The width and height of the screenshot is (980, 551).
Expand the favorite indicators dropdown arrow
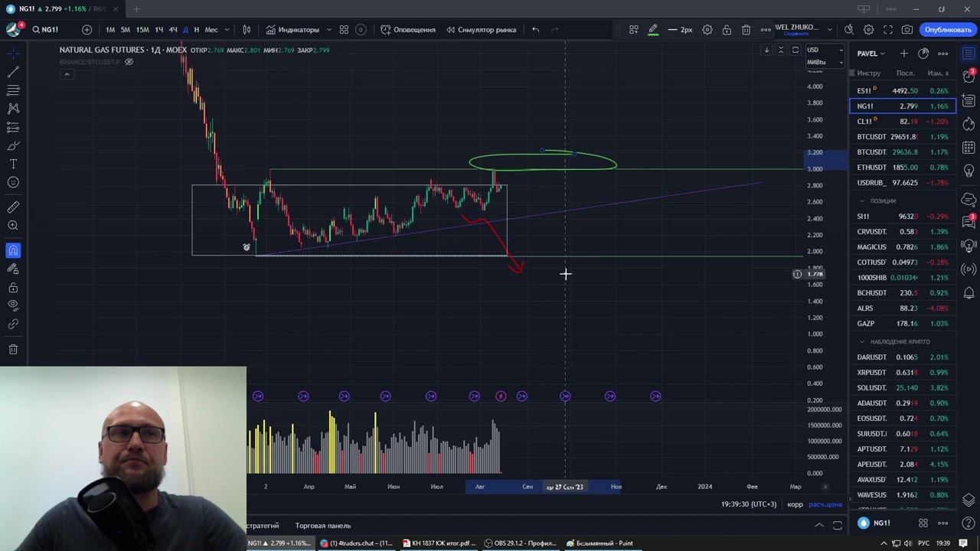tap(329, 30)
